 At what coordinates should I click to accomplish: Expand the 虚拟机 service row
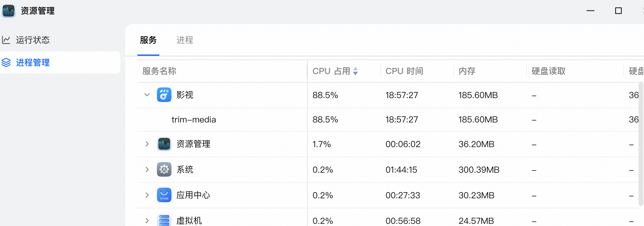tap(147, 221)
